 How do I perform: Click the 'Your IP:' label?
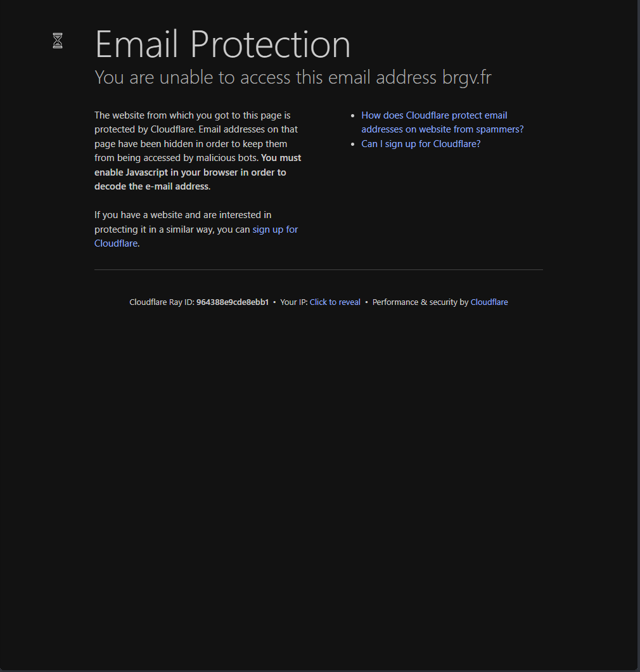[x=293, y=302]
